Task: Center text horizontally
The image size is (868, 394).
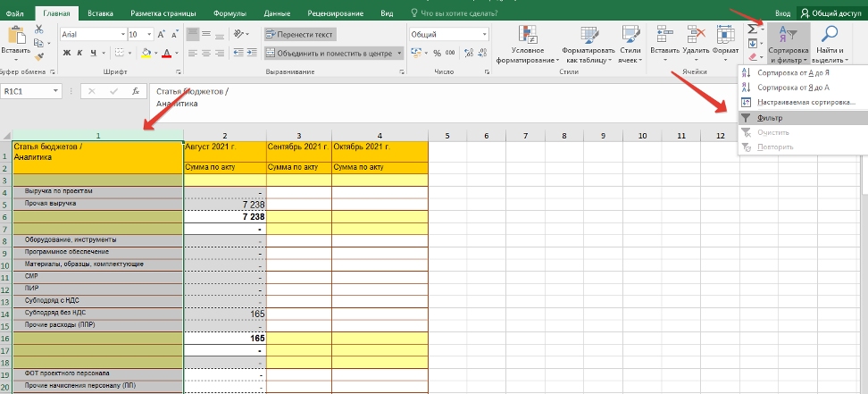Action: 206,54
